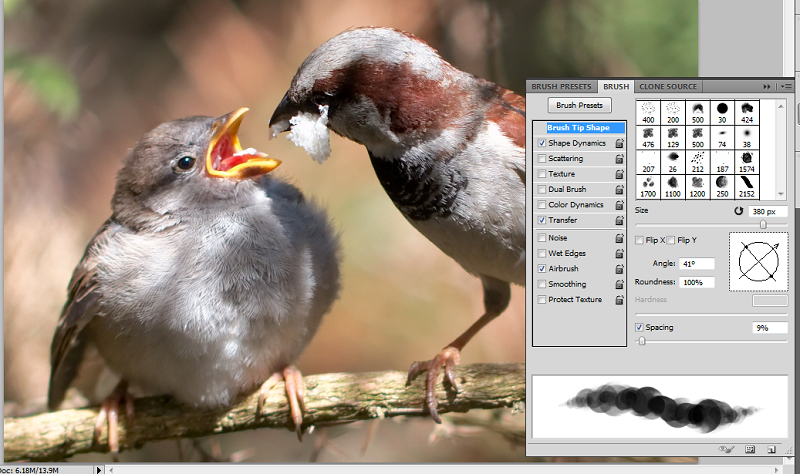
Task: Enable Color Dynamics checkbox
Action: pyautogui.click(x=542, y=205)
